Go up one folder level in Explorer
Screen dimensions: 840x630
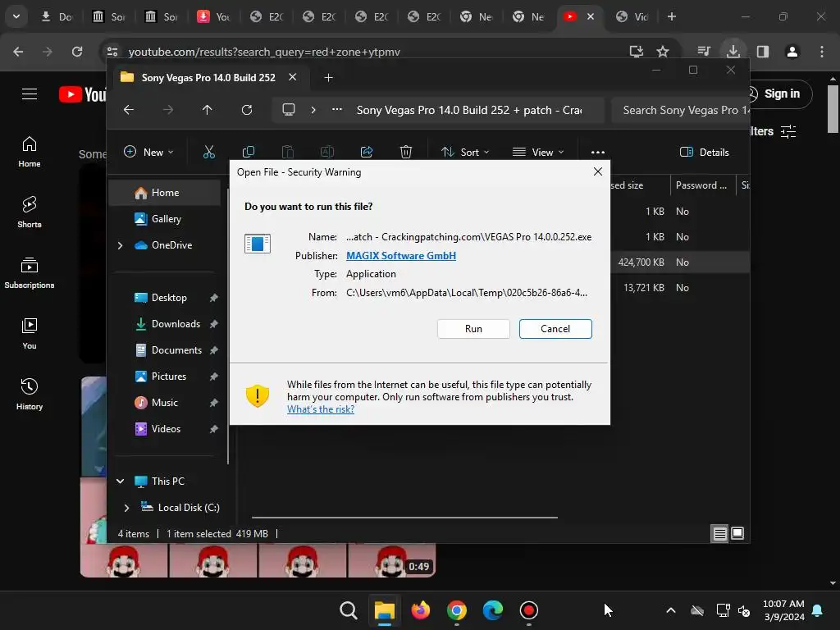point(208,110)
